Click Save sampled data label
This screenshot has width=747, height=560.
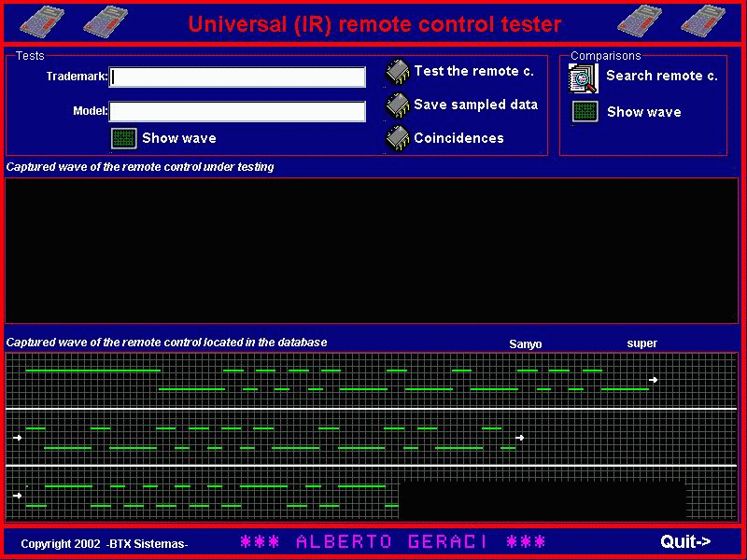point(476,105)
